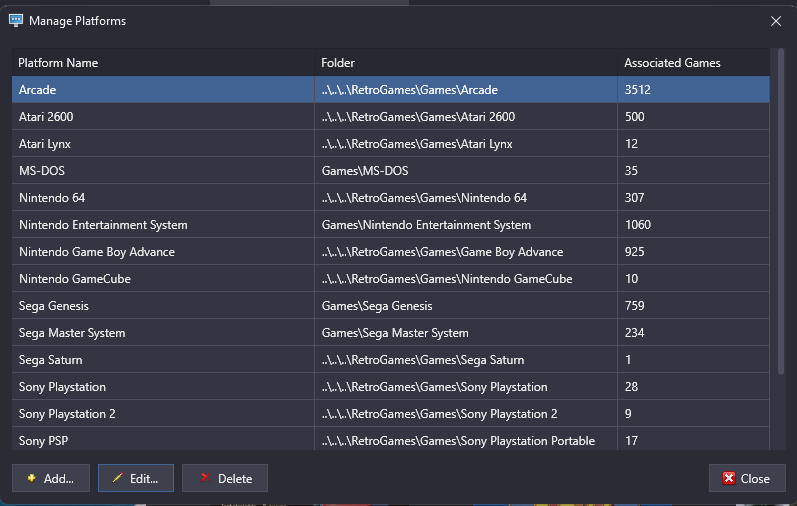
Task: Click the 28 associated games cell
Action: tap(693, 386)
